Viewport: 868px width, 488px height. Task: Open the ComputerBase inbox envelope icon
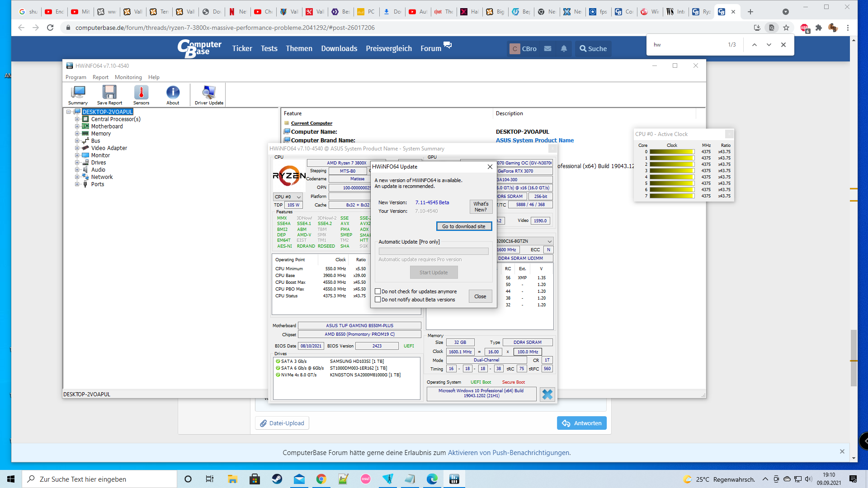point(547,49)
